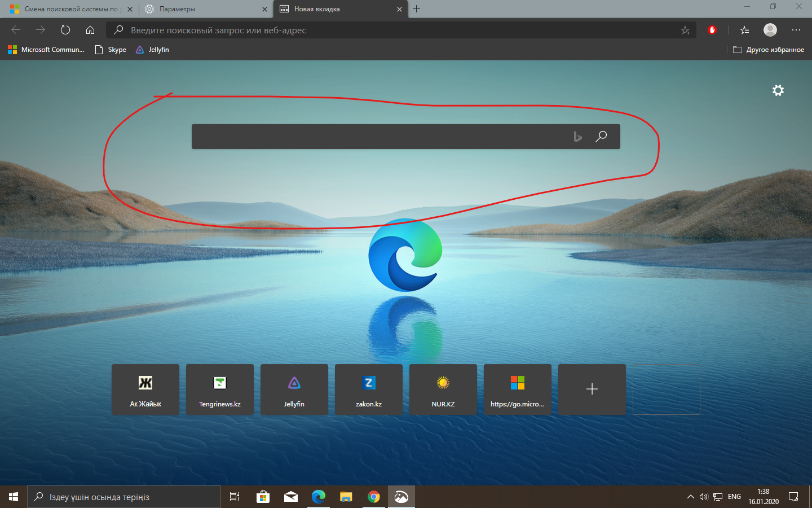Launch Microsoft Store from taskbar
The image size is (812, 508).
(263, 497)
